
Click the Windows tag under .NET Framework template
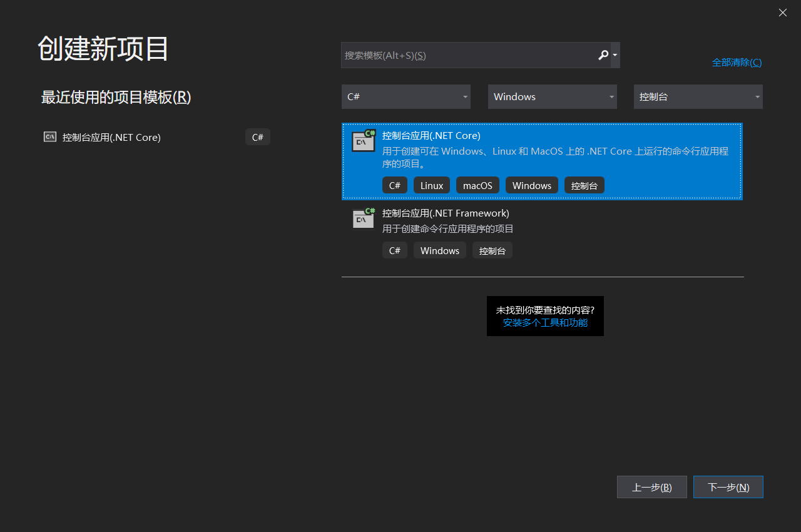[x=439, y=250]
